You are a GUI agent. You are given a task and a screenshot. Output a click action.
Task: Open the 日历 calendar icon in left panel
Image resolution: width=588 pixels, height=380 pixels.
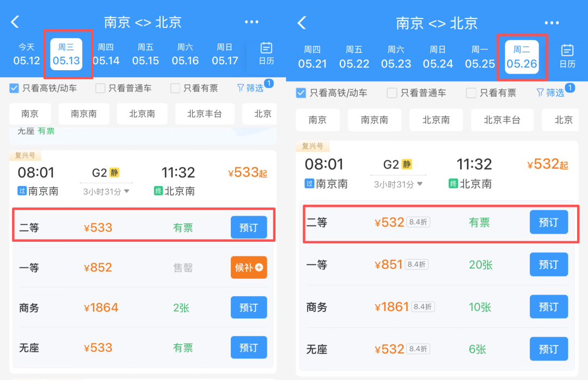[266, 54]
